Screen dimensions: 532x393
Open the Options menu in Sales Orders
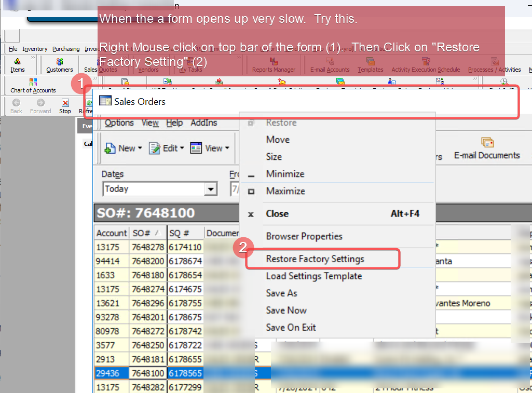coord(119,123)
